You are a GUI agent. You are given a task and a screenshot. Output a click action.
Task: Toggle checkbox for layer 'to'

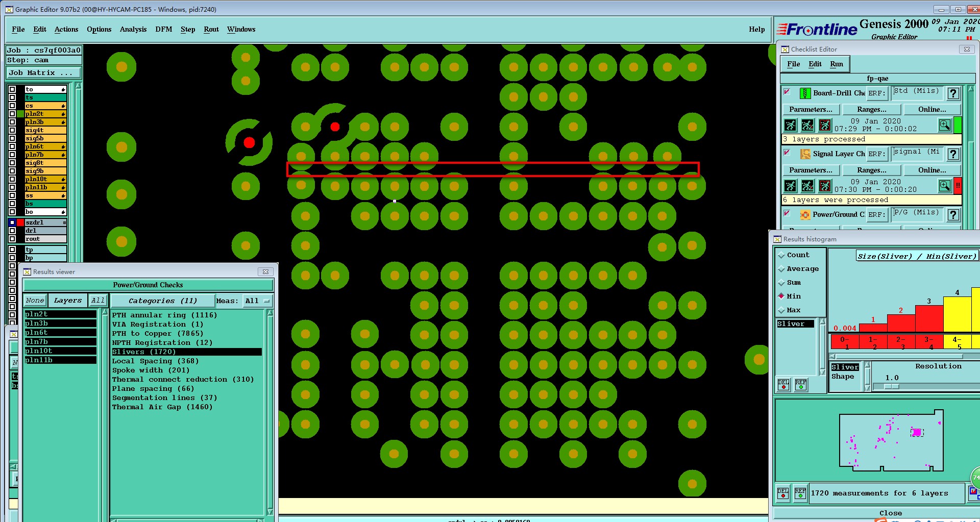(x=12, y=89)
